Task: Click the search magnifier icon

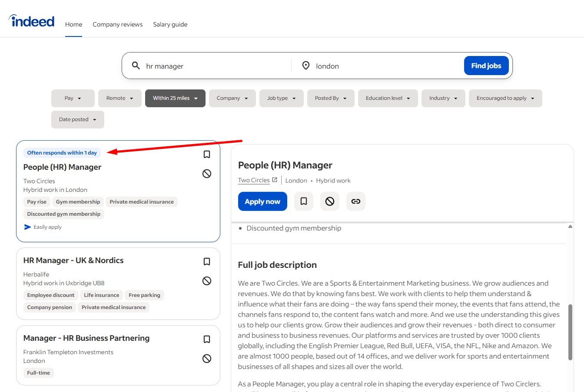Action: pos(136,66)
